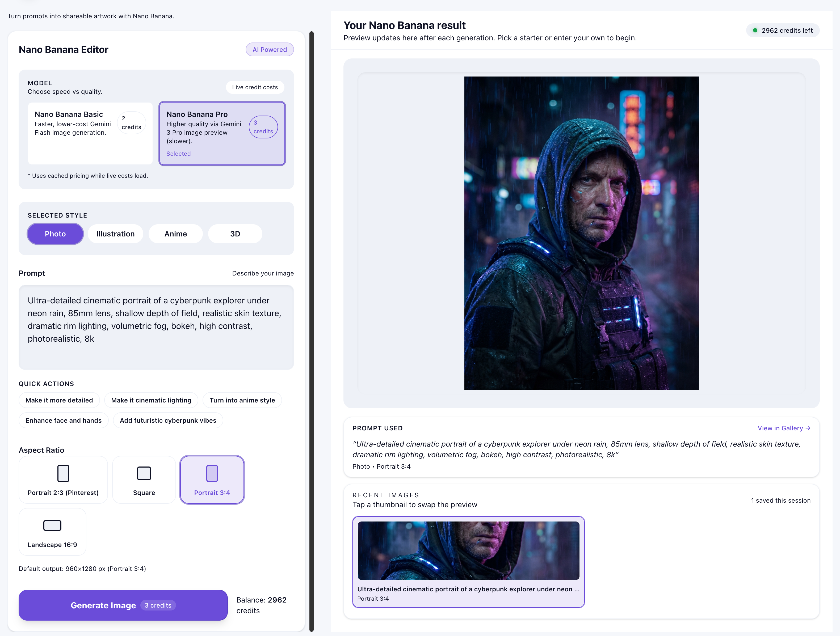Viewport: 840px width, 636px height.
Task: Click the Landscape 16:9 aspect ratio icon
Action: click(52, 525)
